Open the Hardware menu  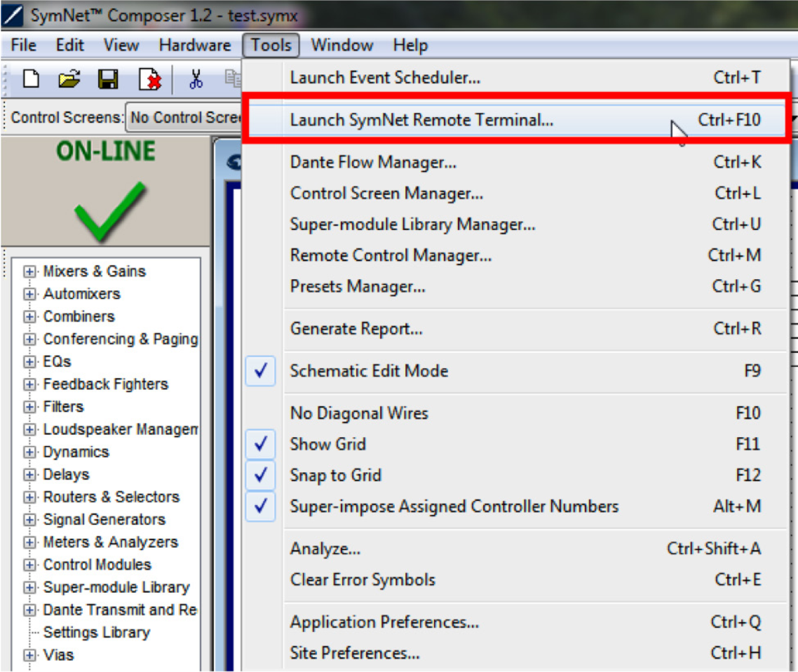point(194,46)
